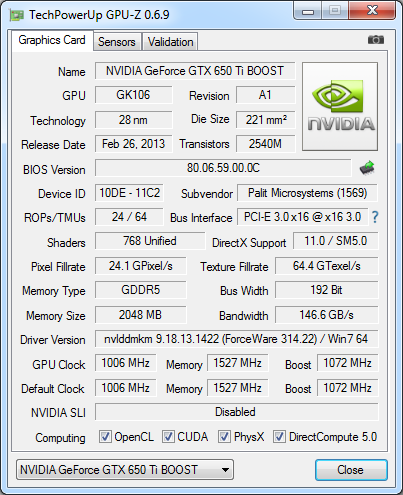The image size is (403, 495).
Task: Click the Close button
Action: [x=351, y=470]
